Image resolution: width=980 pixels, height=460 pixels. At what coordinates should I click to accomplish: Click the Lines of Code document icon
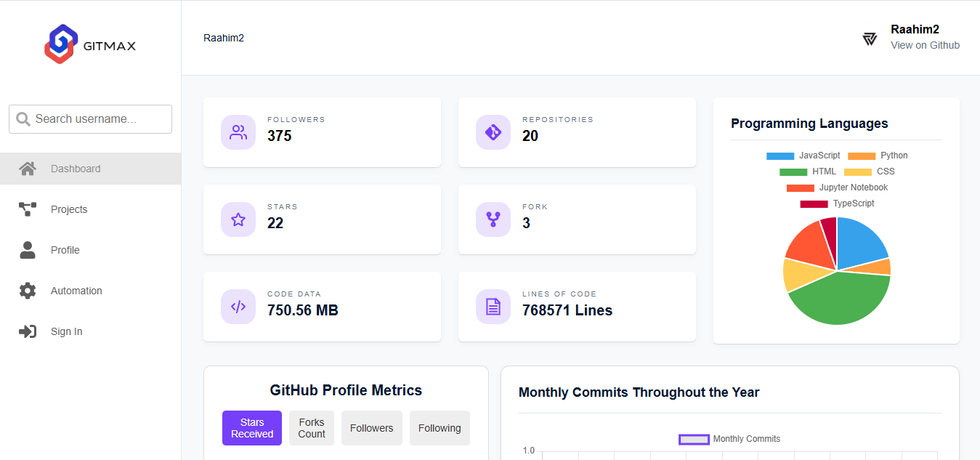pyautogui.click(x=493, y=307)
